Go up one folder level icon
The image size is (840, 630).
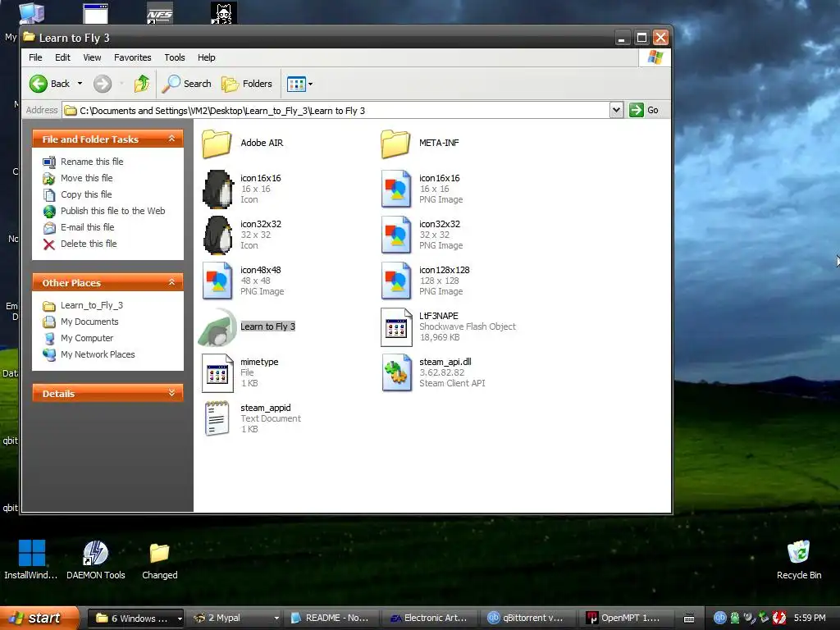coord(142,84)
